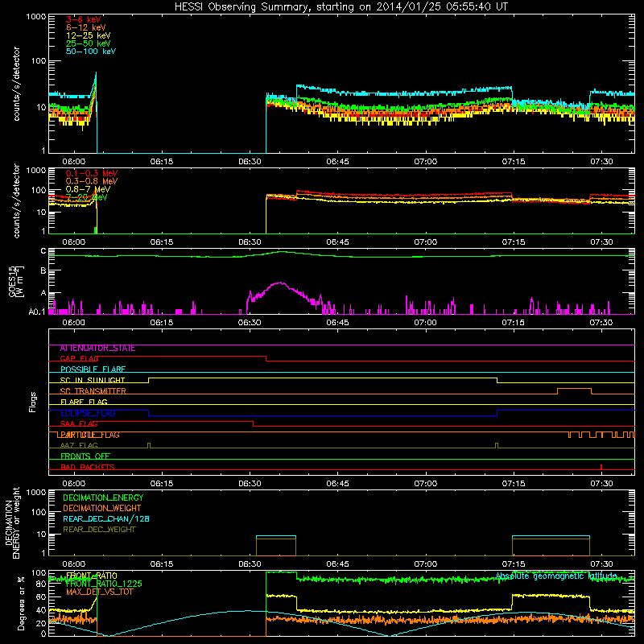Screen dimensions: 644x644
Task: Click the REAR_DEC_WEIGHT legend label
Action: pos(99,530)
